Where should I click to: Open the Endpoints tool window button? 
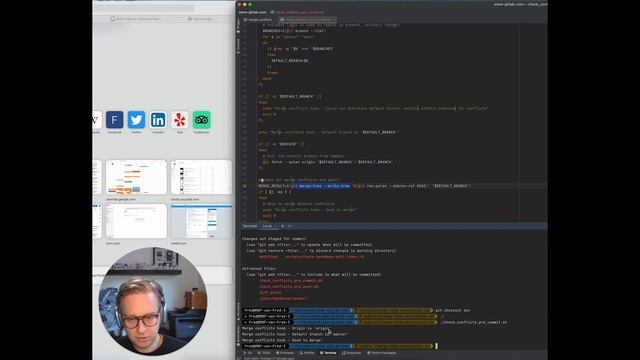click(x=351, y=353)
